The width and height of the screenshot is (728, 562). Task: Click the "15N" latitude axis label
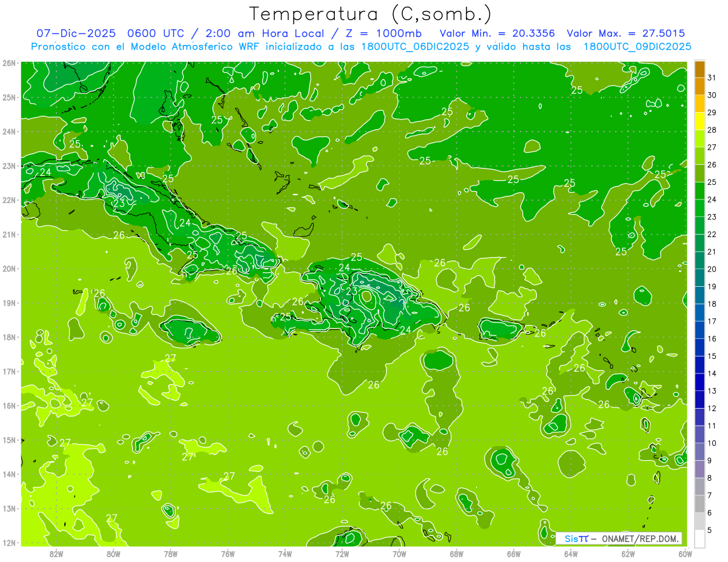(x=9, y=440)
